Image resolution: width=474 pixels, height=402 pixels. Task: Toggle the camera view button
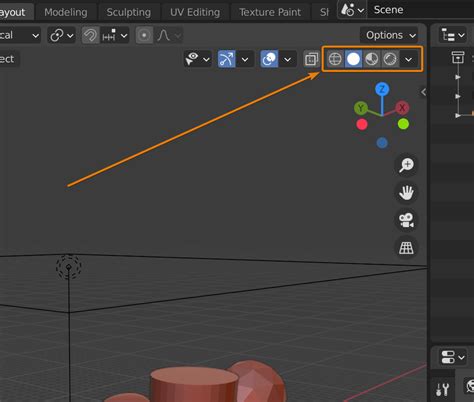point(406,220)
